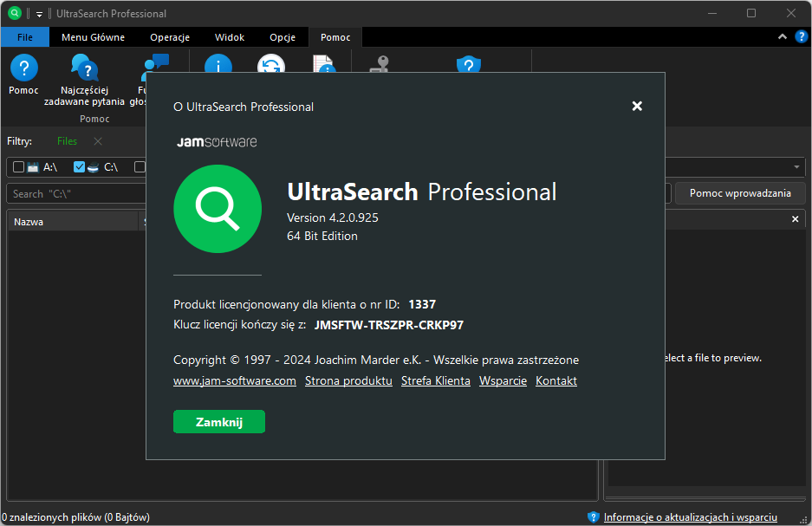
Task: Uncheck the C:\ drive checkbox
Action: pos(79,166)
